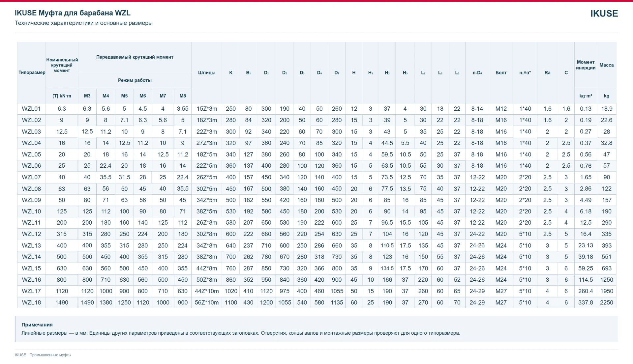Click the IKUSE logo in the header

(x=604, y=14)
